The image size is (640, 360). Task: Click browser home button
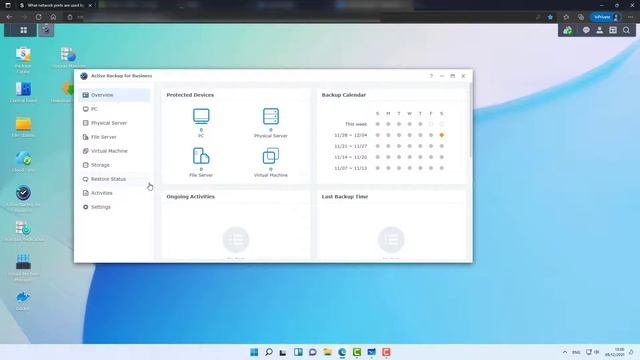coord(53,17)
